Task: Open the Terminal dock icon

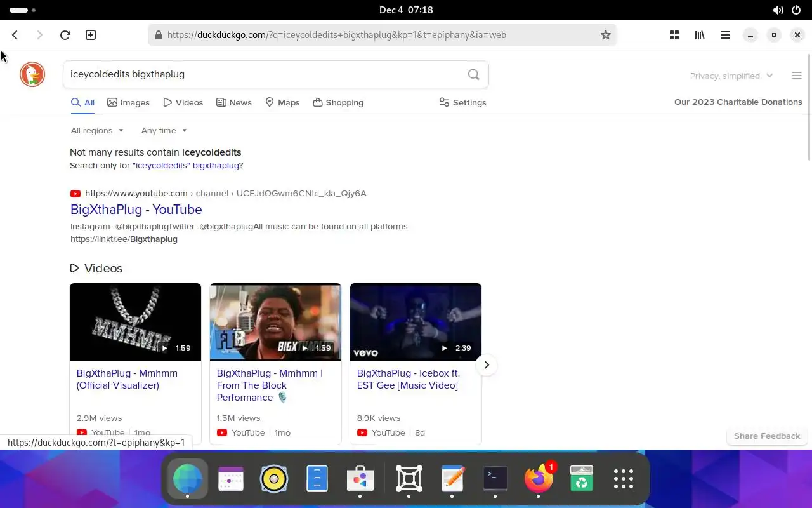Action: click(495, 479)
